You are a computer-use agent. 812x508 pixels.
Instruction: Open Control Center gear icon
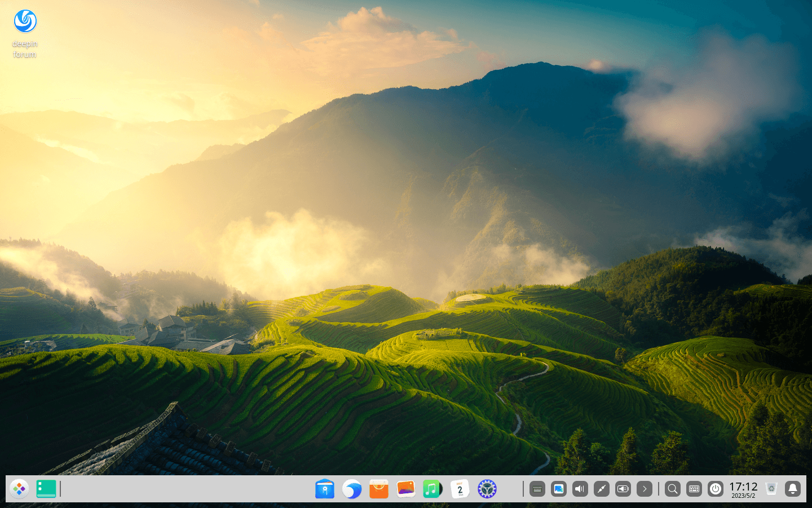(x=487, y=489)
